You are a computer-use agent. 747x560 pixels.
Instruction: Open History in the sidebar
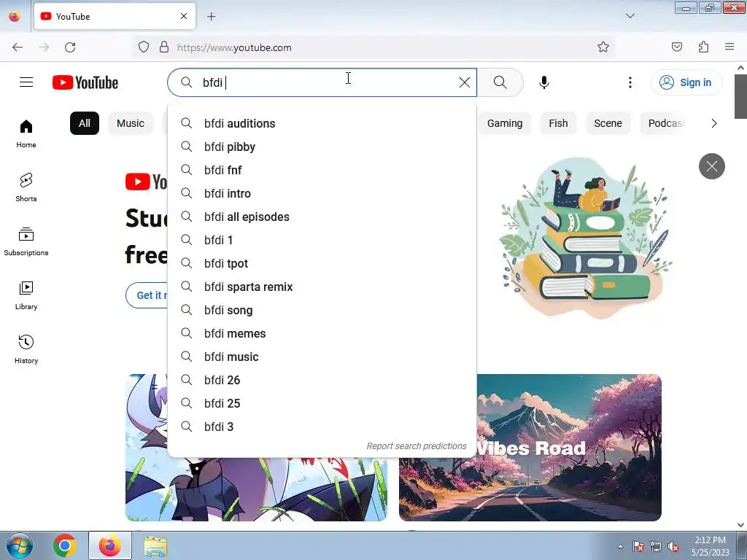click(x=26, y=349)
